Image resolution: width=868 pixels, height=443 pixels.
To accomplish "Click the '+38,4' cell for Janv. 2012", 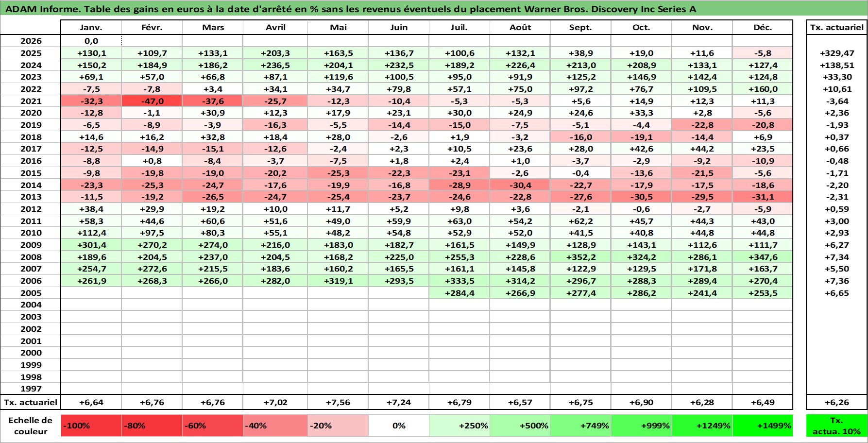I will (91, 209).
